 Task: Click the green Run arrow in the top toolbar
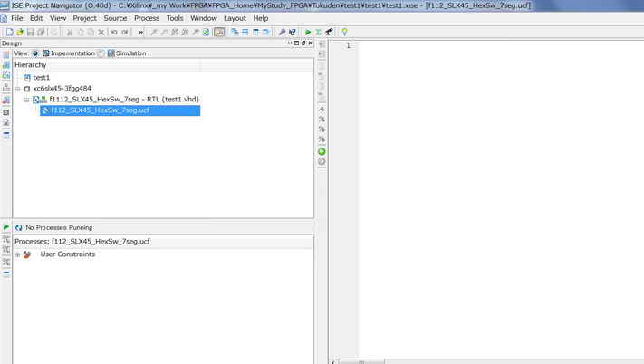[x=308, y=32]
